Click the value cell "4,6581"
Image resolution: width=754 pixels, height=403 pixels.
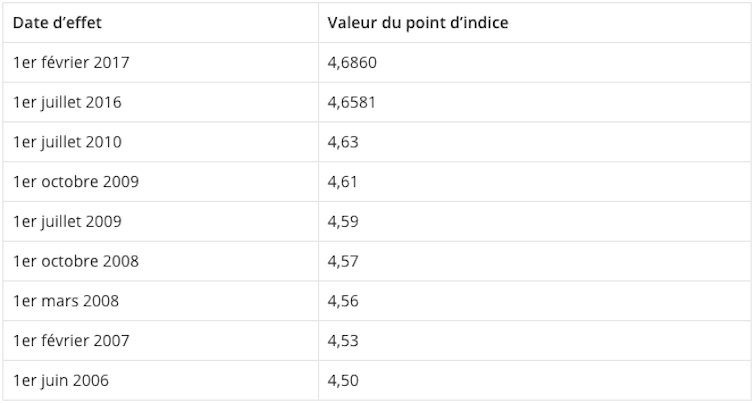pos(352,102)
